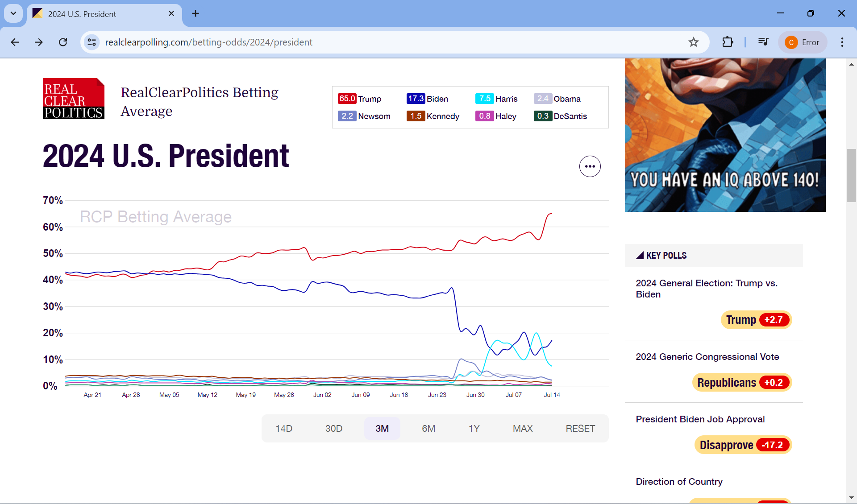Click the Disapprove -17.2 badge

tap(743, 445)
